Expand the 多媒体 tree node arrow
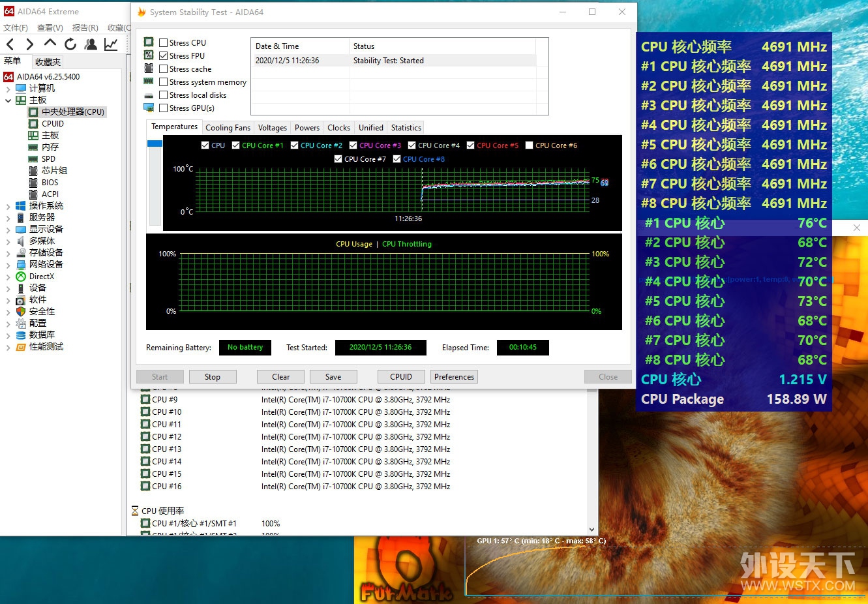The width and height of the screenshot is (868, 604). [8, 241]
